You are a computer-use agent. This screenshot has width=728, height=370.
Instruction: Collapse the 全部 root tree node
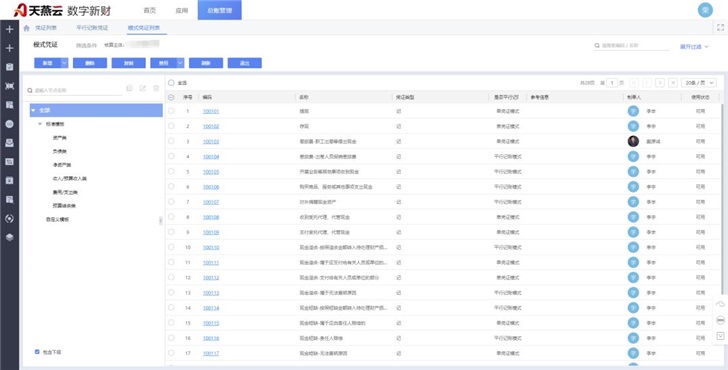(33, 110)
